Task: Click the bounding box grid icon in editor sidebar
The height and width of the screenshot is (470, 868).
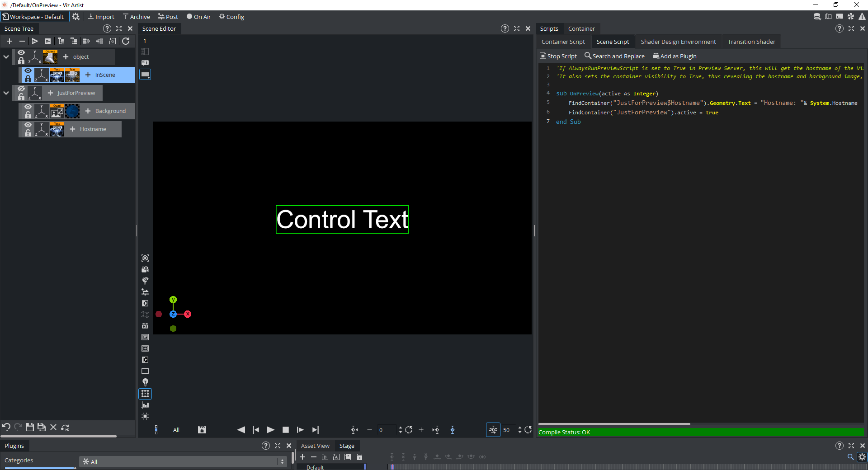Action: point(145,394)
